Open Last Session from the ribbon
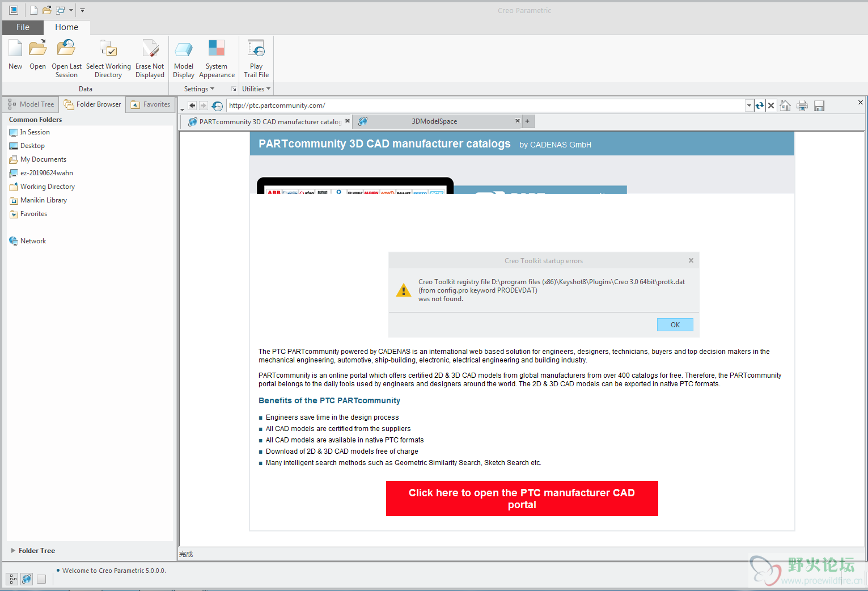Viewport: 868px width, 591px height. (x=66, y=58)
